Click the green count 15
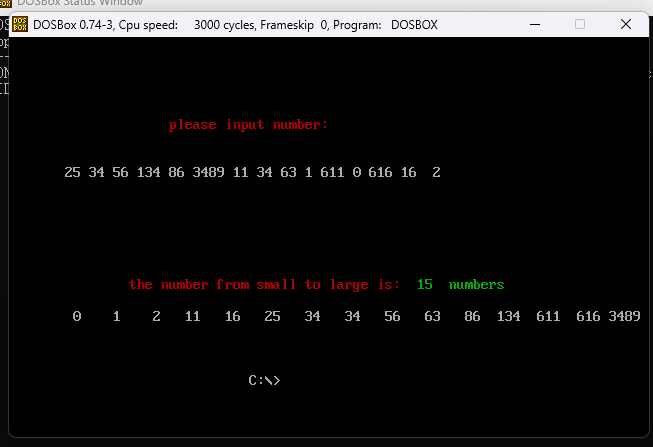 (425, 285)
